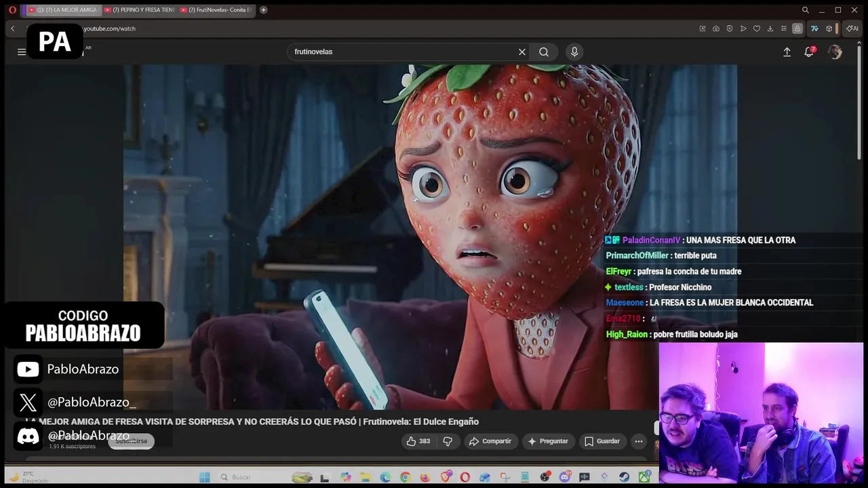Open the YouTube create upload icon

787,52
